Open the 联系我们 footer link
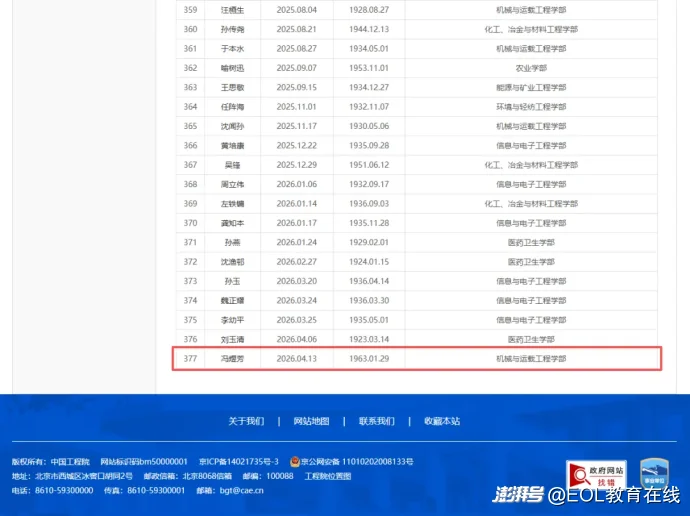Viewport: 690px width, 516px height. click(x=377, y=421)
